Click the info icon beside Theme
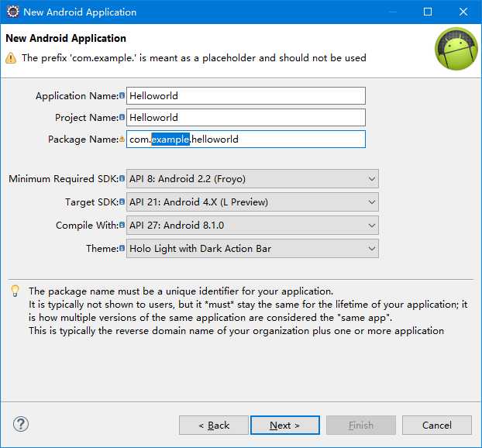 click(x=122, y=248)
